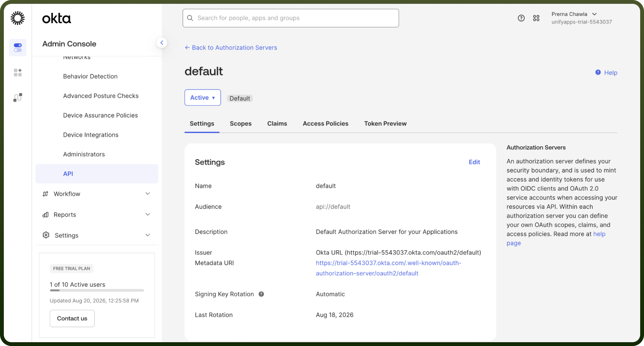644x346 pixels.
Task: Click the Okta sunburst logo icon
Action: pos(18,18)
